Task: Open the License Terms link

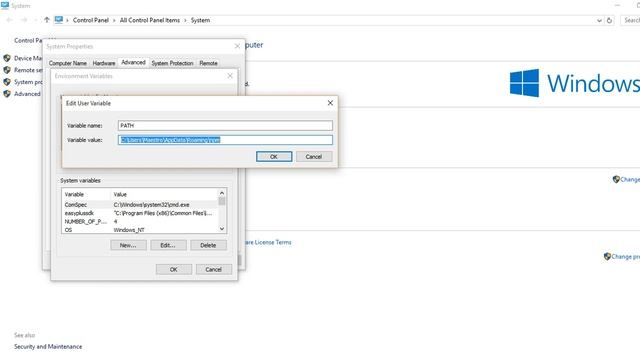Action: (x=269, y=242)
